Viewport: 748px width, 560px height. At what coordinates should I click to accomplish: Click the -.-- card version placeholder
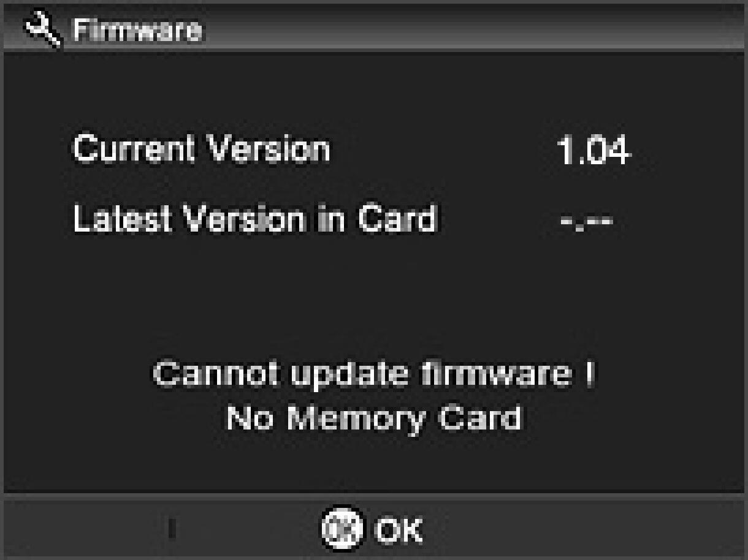click(x=586, y=221)
